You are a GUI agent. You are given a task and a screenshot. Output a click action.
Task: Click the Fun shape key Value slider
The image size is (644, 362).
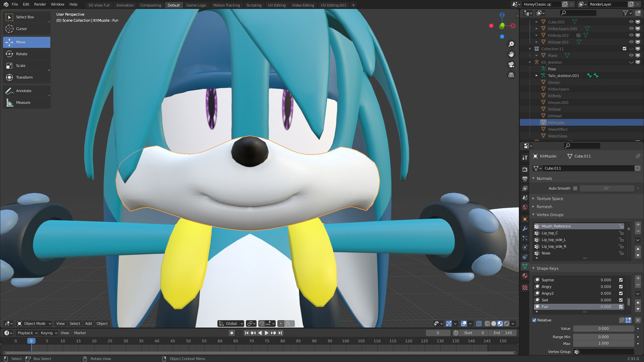coord(604,328)
